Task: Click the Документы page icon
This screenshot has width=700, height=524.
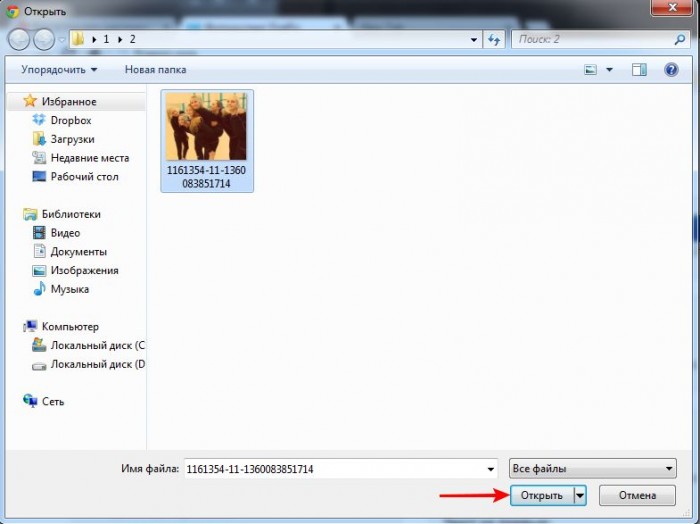Action: [x=40, y=251]
